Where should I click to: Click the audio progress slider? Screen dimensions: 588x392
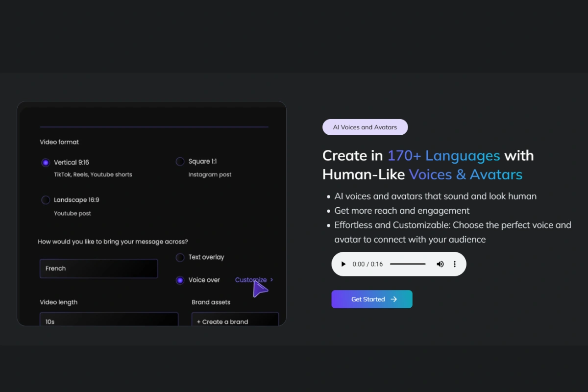408,264
